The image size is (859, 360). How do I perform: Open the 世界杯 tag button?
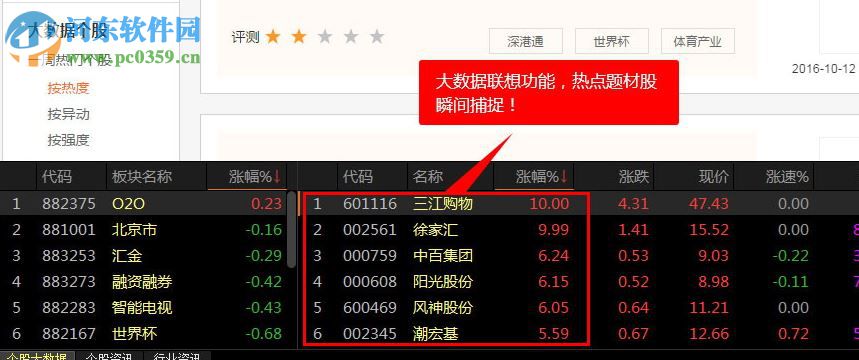(x=611, y=41)
